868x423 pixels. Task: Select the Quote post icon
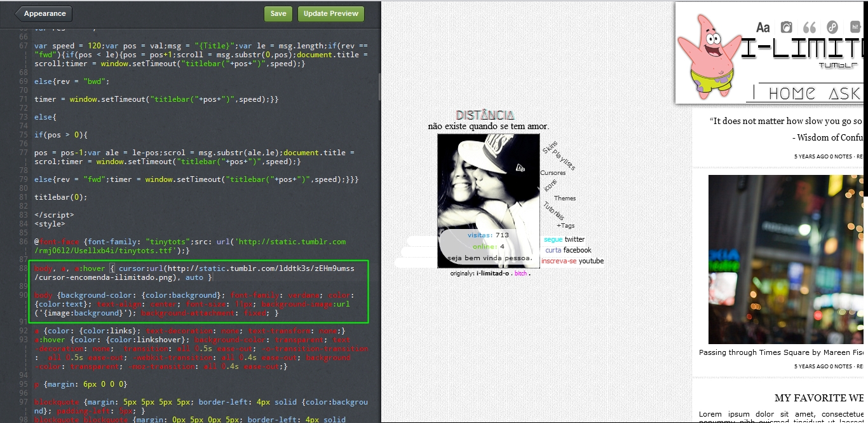point(810,27)
